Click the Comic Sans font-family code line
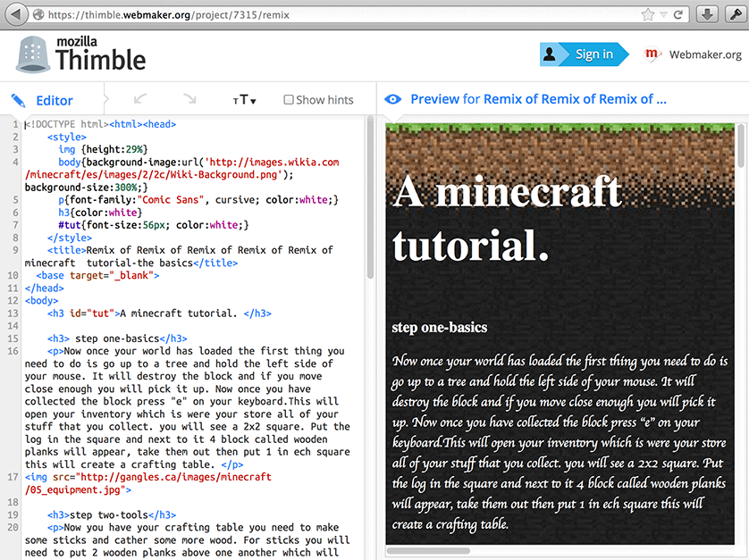 (198, 199)
